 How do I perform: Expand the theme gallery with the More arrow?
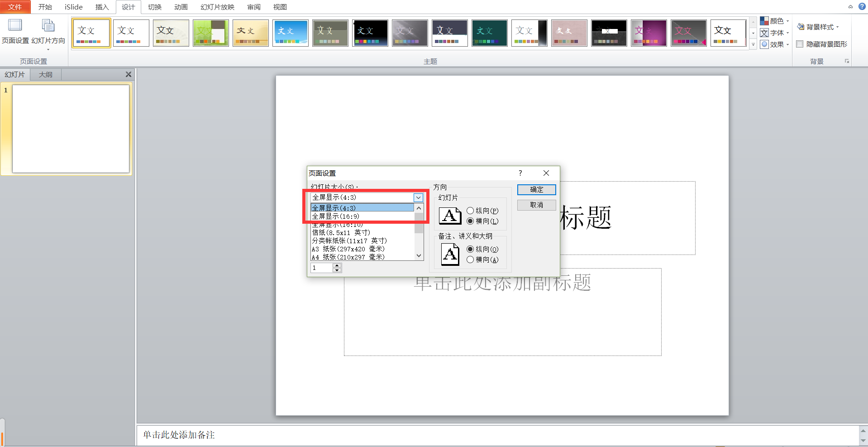click(753, 44)
